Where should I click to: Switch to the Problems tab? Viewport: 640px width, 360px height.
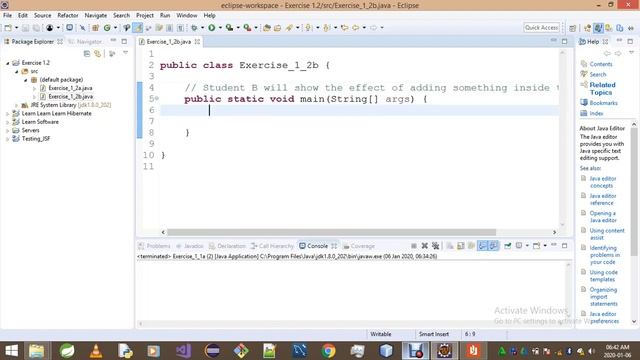click(154, 246)
